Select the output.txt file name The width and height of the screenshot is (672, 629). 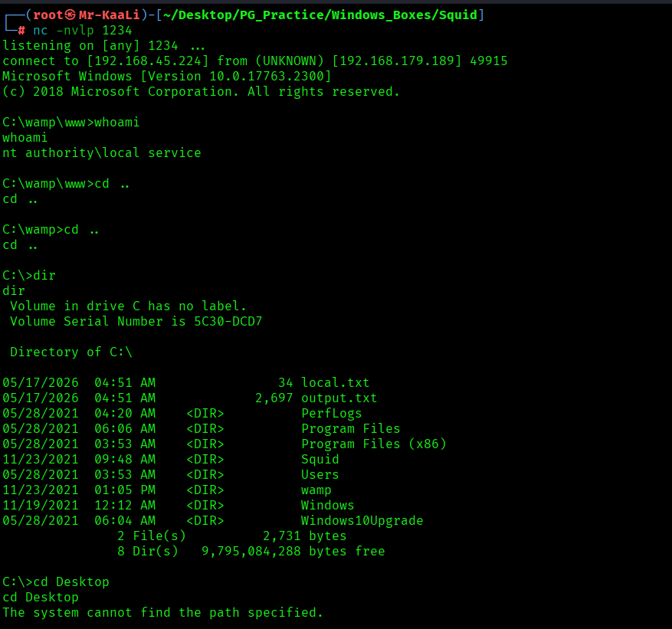[x=339, y=398]
